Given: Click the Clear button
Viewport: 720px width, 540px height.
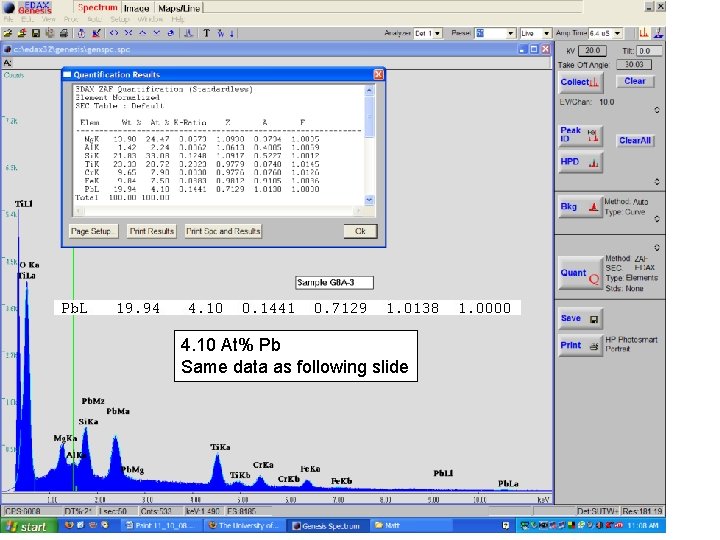Looking at the screenshot, I should tap(635, 81).
